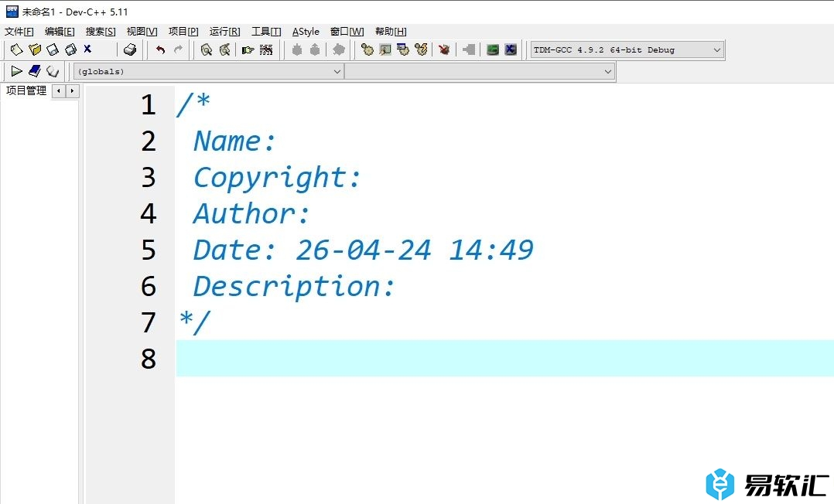This screenshot has height=504, width=834.
Task: Click the Add to project icon
Action: pyautogui.click(x=297, y=49)
